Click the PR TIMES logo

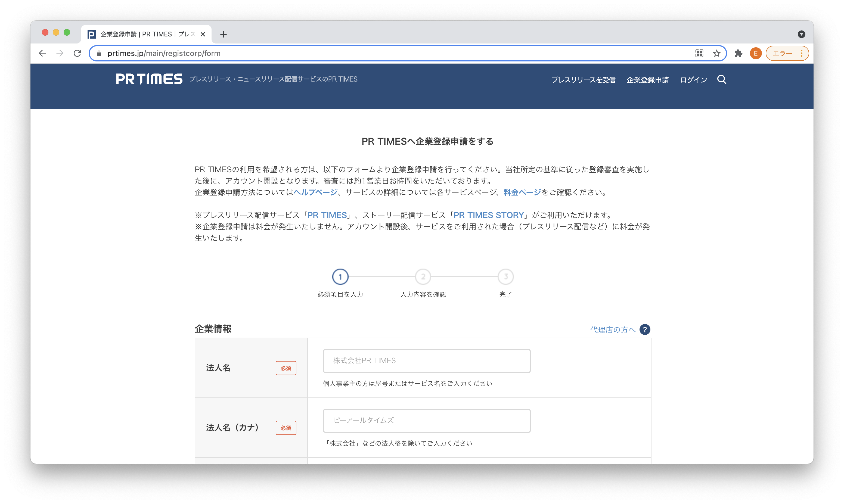pyautogui.click(x=149, y=79)
